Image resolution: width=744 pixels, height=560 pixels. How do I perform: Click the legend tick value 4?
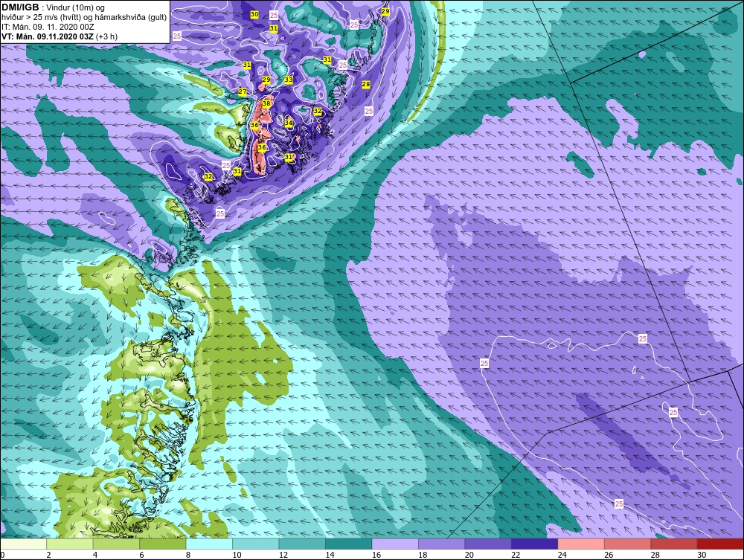95,555
